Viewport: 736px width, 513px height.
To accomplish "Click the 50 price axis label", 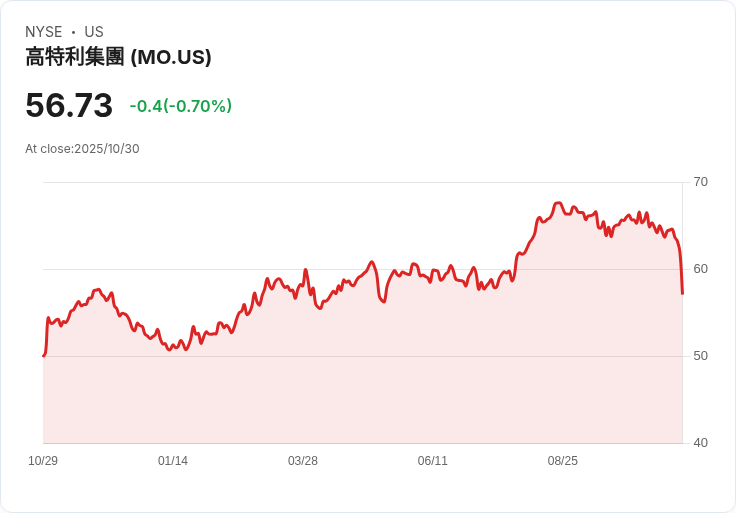I will pyautogui.click(x=701, y=356).
